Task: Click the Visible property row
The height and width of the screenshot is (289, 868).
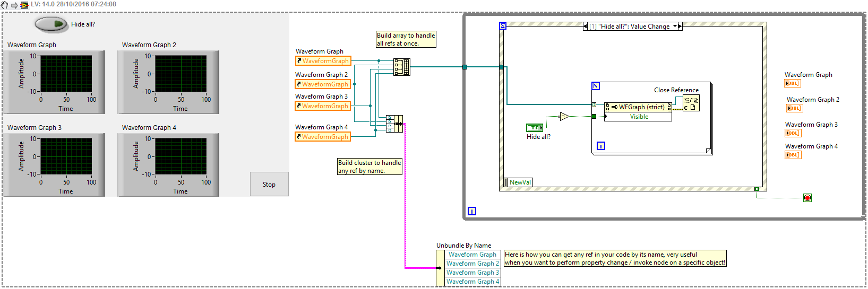Action: click(x=638, y=117)
